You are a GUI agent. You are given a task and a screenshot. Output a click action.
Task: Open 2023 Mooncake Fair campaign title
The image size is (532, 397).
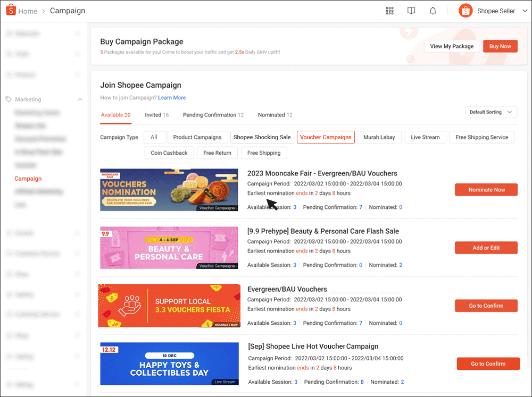click(322, 173)
